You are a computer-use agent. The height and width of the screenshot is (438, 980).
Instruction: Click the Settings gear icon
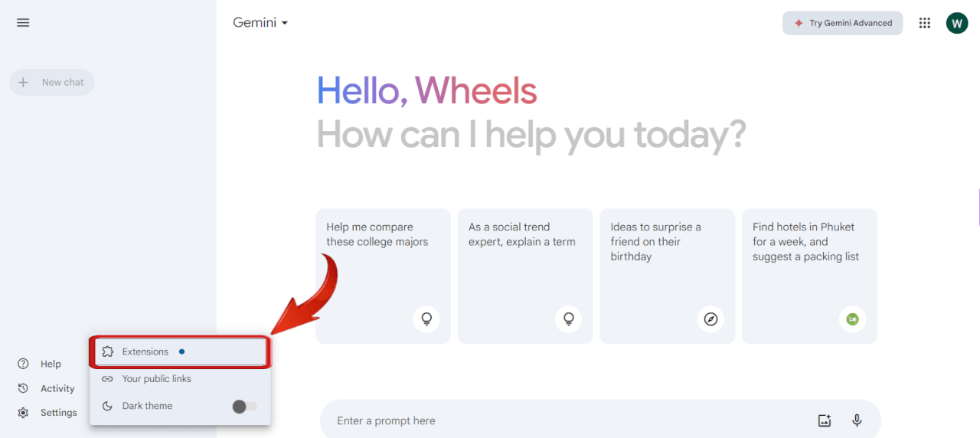point(23,413)
